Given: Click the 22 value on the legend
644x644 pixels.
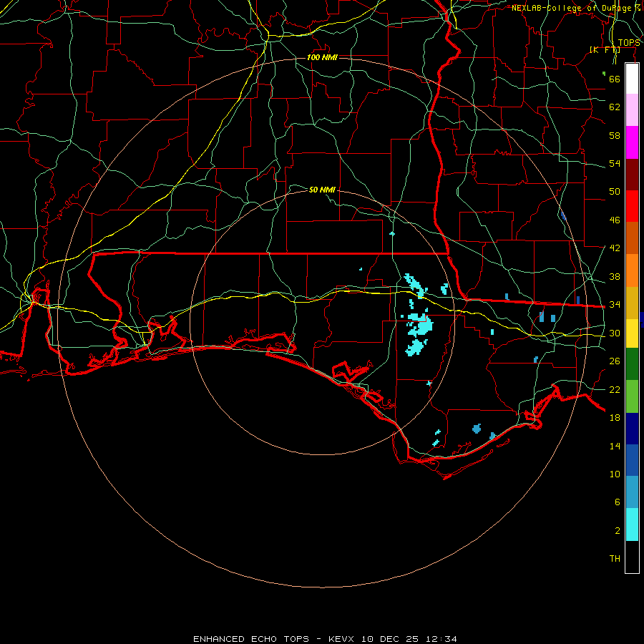Looking at the screenshot, I should (615, 389).
